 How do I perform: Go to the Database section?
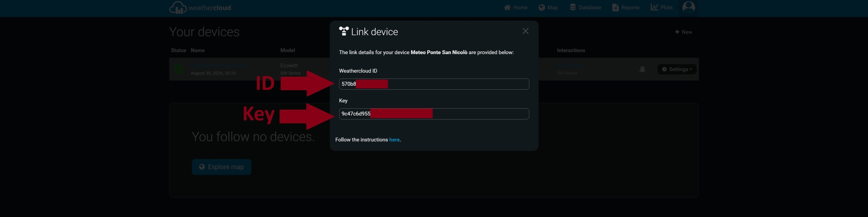pos(585,8)
